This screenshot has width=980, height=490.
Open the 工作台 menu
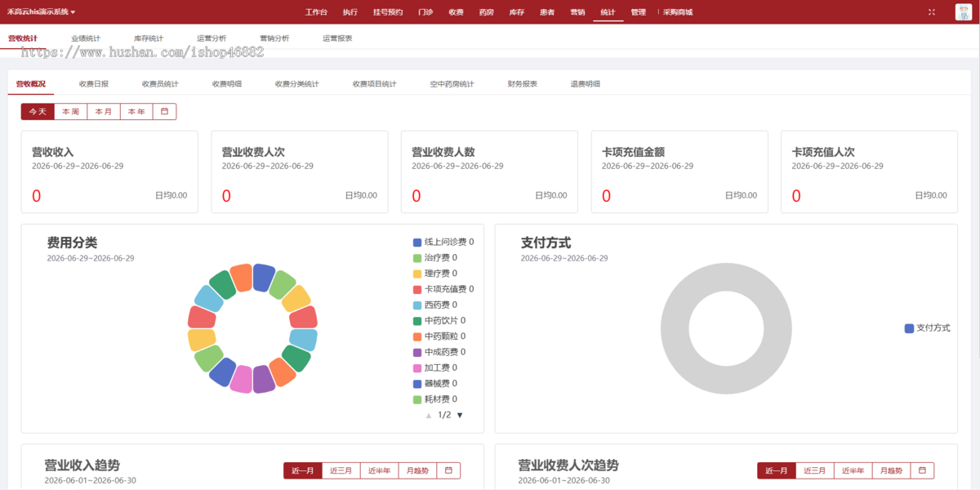click(x=316, y=12)
